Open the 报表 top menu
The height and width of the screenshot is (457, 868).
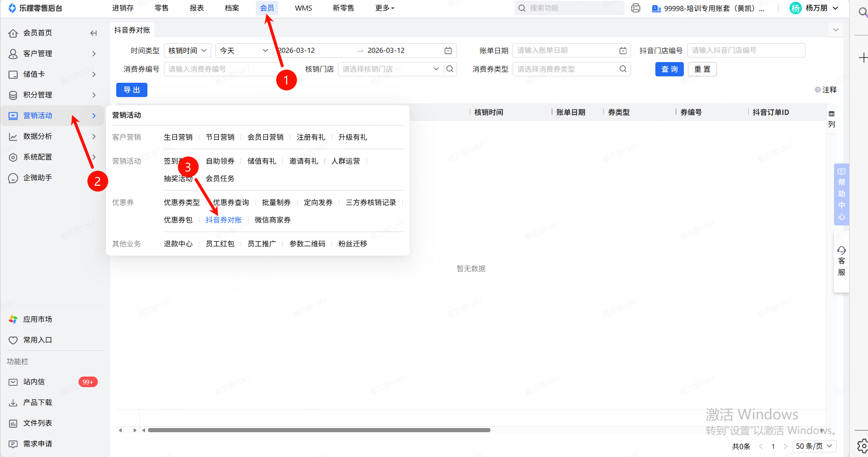click(197, 8)
